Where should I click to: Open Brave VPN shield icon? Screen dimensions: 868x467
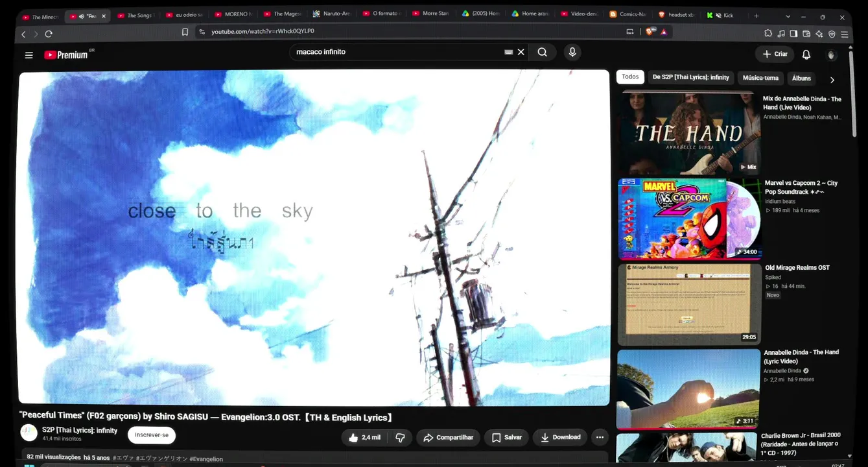pos(832,34)
